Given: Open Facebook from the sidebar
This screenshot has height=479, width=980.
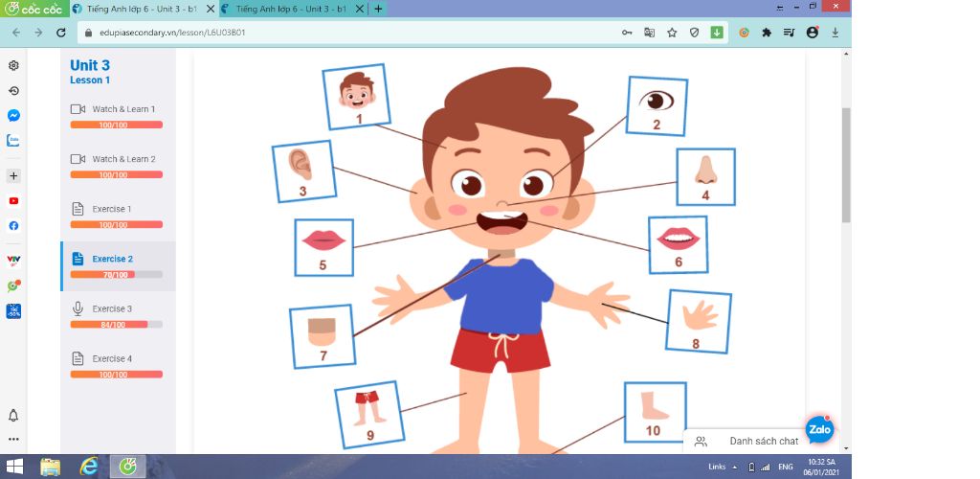Looking at the screenshot, I should [13, 226].
